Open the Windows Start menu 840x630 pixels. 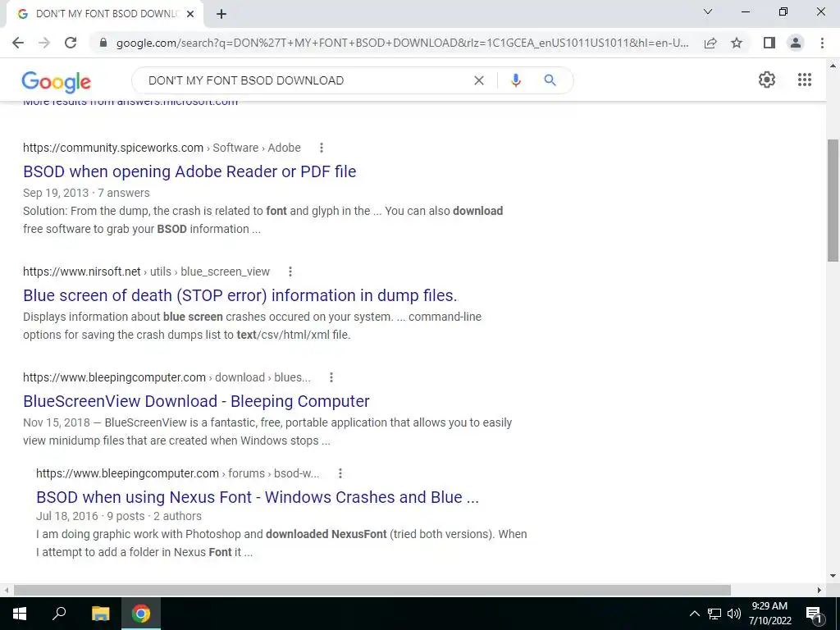click(20, 614)
